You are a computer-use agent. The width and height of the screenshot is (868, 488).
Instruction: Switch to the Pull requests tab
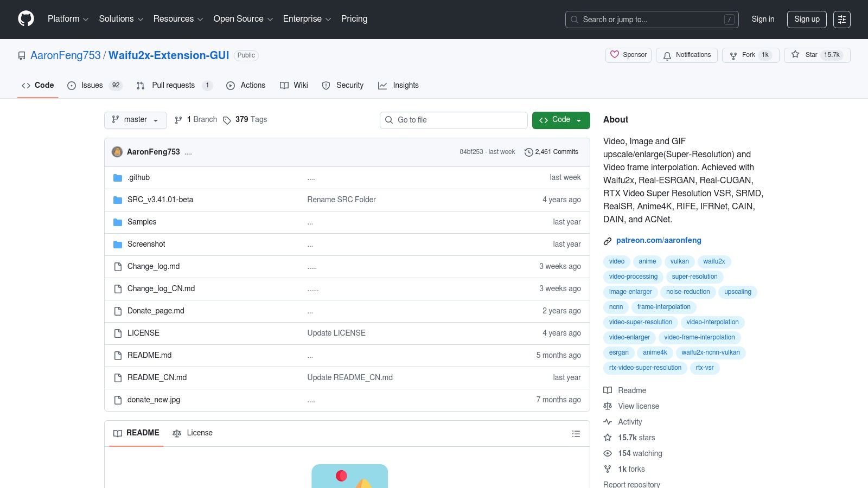pyautogui.click(x=174, y=85)
